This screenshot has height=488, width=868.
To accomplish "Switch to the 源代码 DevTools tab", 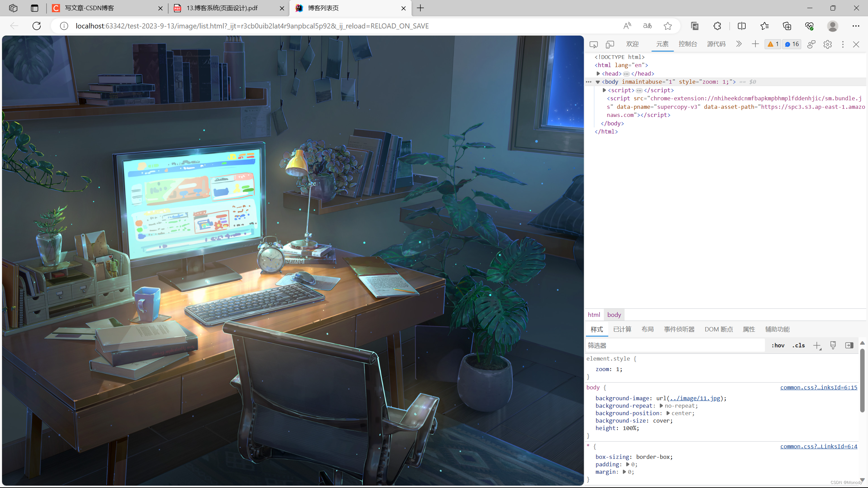I will [716, 44].
